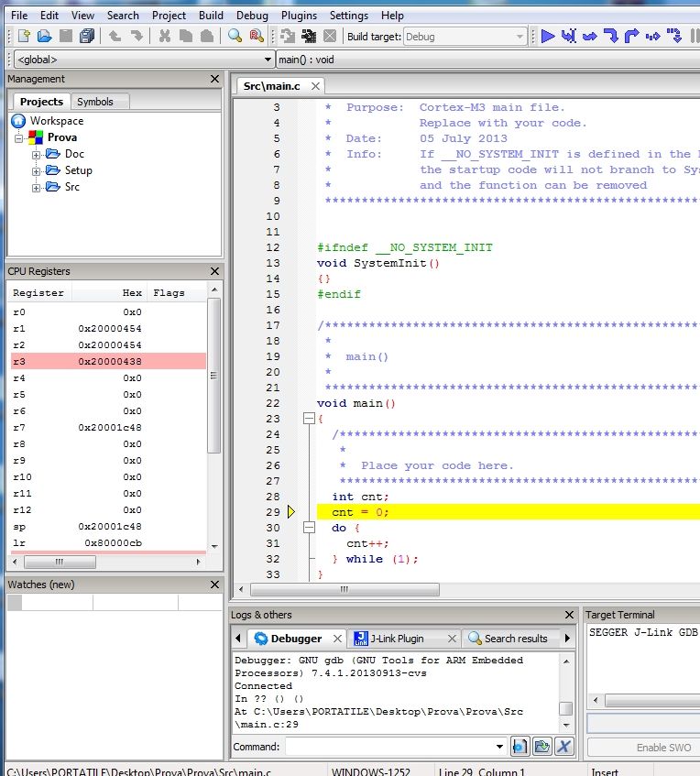Click the Open file folder icon
Image resolution: width=700 pixels, height=776 pixels.
44,37
